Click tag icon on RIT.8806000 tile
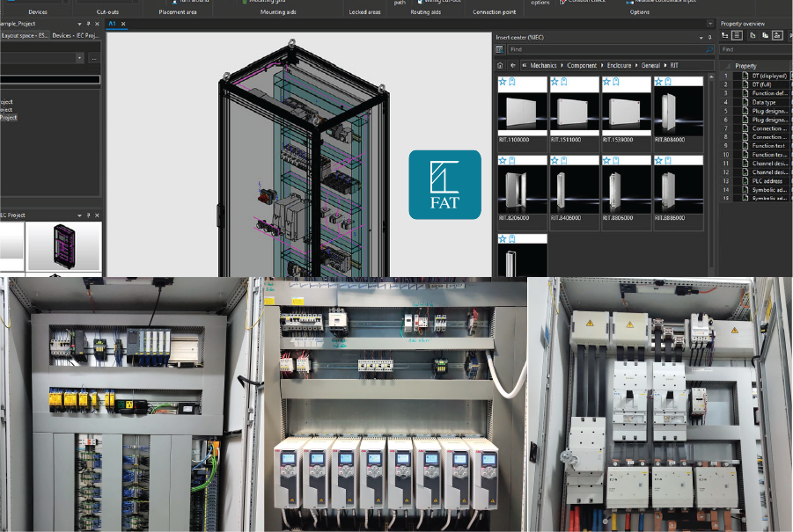Screen dimensions: 793x532 616,160
